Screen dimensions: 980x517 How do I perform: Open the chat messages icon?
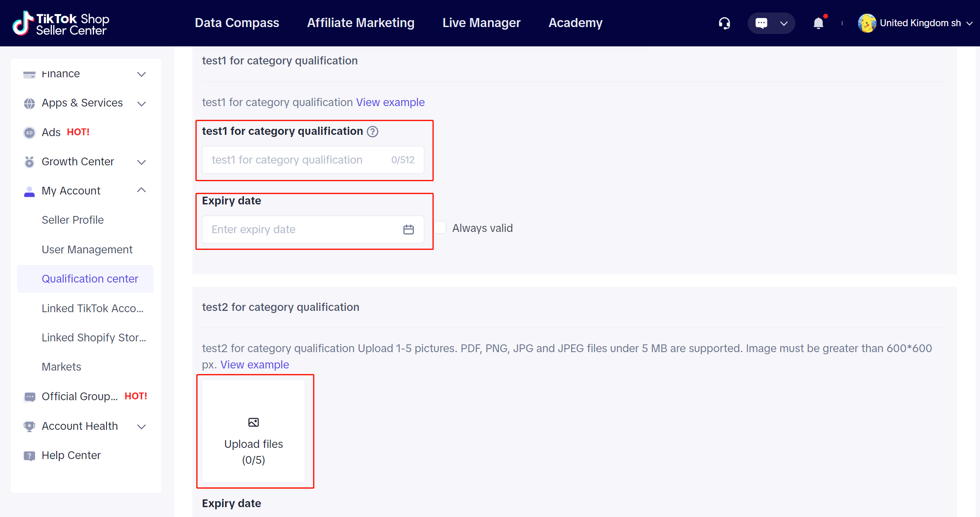761,23
